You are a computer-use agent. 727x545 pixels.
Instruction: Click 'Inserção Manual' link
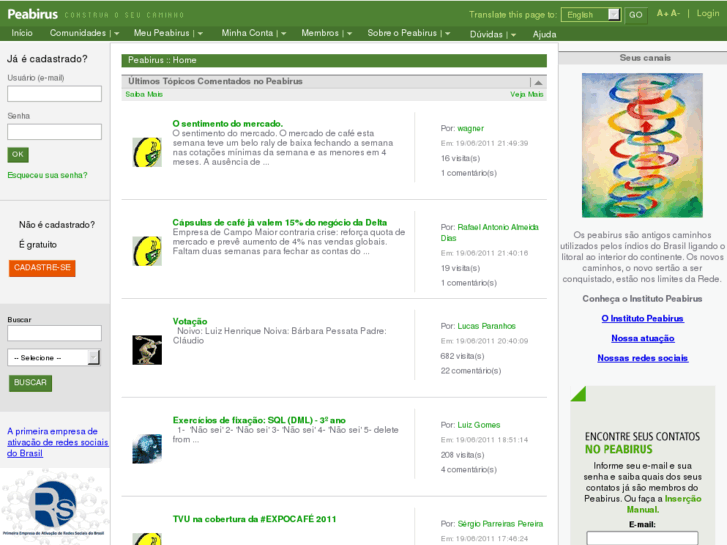(x=663, y=504)
